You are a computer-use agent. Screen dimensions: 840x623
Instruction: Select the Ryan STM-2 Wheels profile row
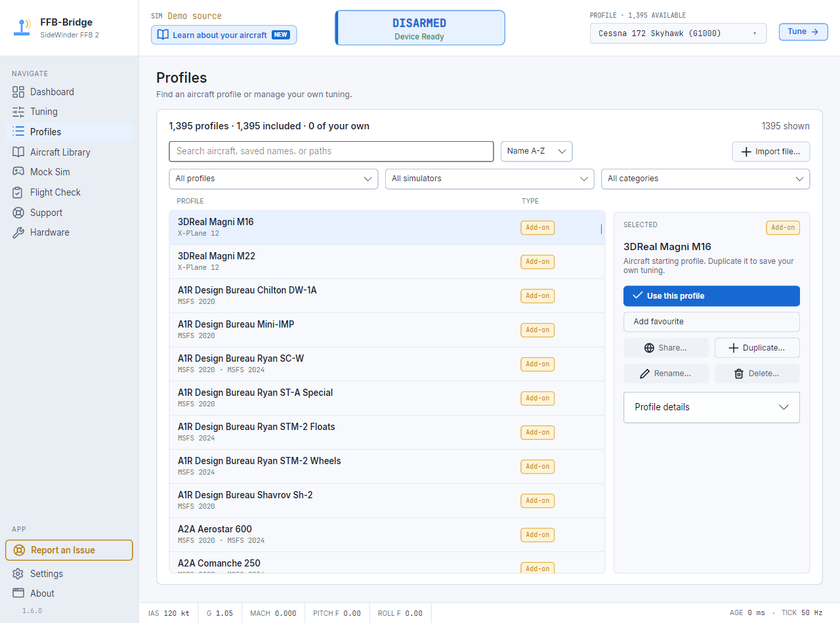[387, 467]
